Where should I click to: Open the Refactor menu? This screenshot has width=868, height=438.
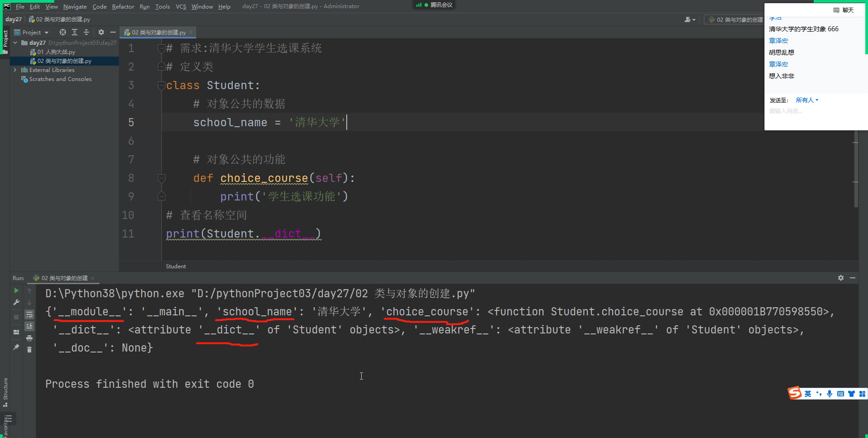[x=123, y=6]
